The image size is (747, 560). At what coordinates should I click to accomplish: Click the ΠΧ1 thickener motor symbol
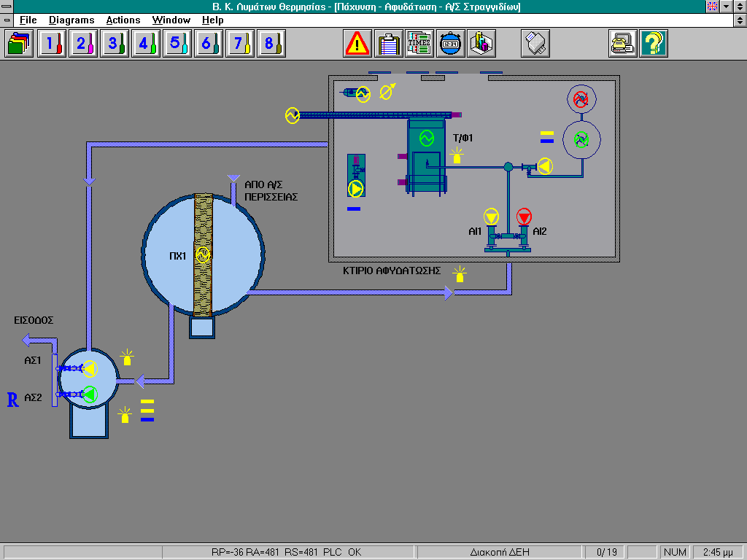(203, 254)
